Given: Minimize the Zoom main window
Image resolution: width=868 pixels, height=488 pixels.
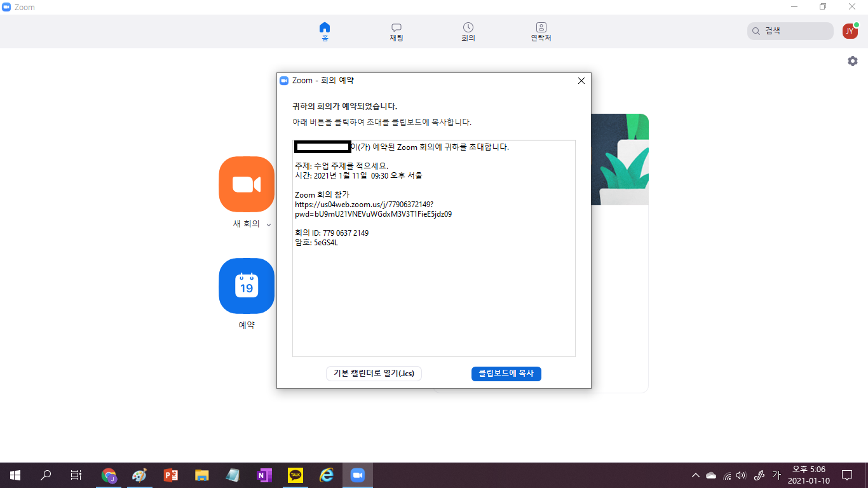Looking at the screenshot, I should point(794,7).
